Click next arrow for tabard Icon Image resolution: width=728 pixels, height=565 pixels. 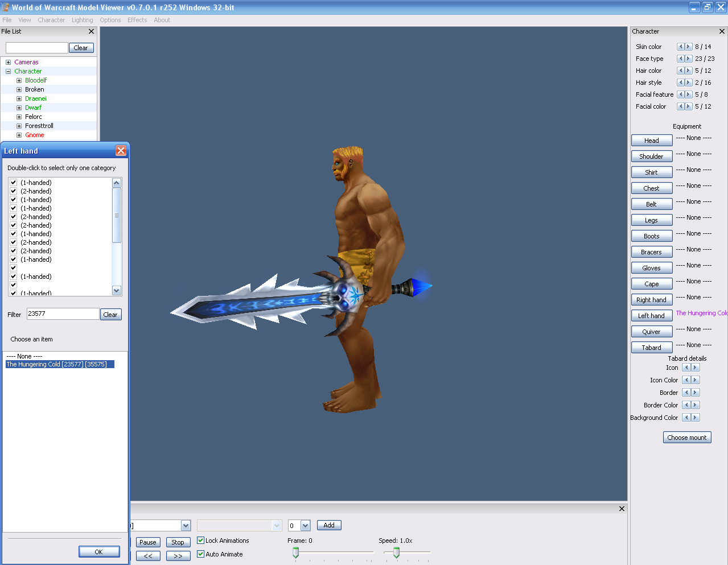click(x=695, y=368)
